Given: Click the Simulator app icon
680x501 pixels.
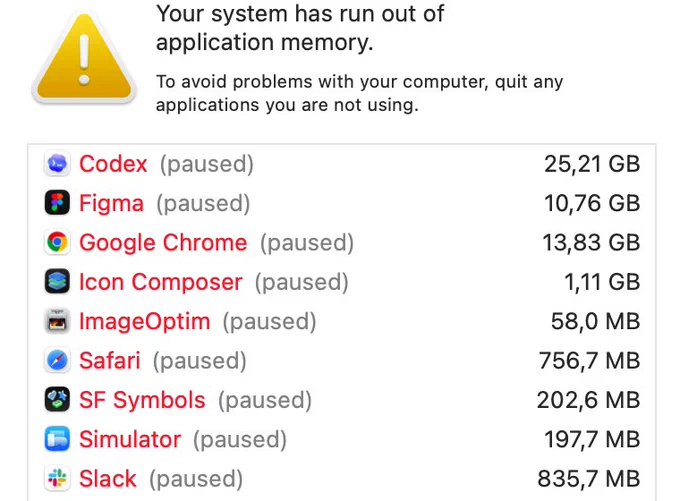Looking at the screenshot, I should (x=57, y=439).
